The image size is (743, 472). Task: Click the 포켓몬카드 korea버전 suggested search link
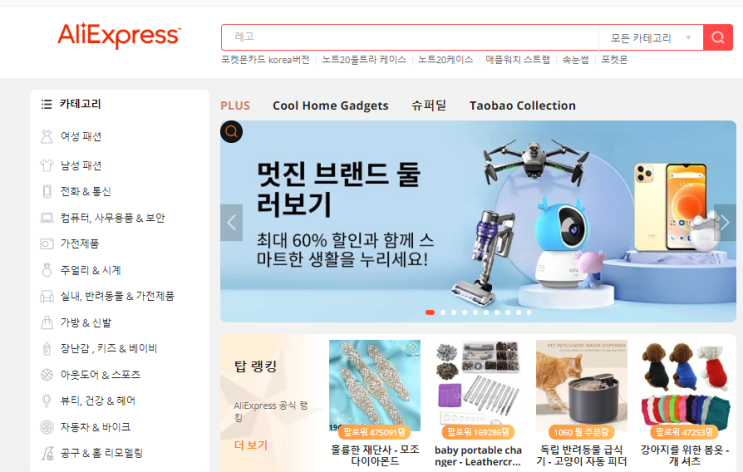pyautogui.click(x=265, y=60)
